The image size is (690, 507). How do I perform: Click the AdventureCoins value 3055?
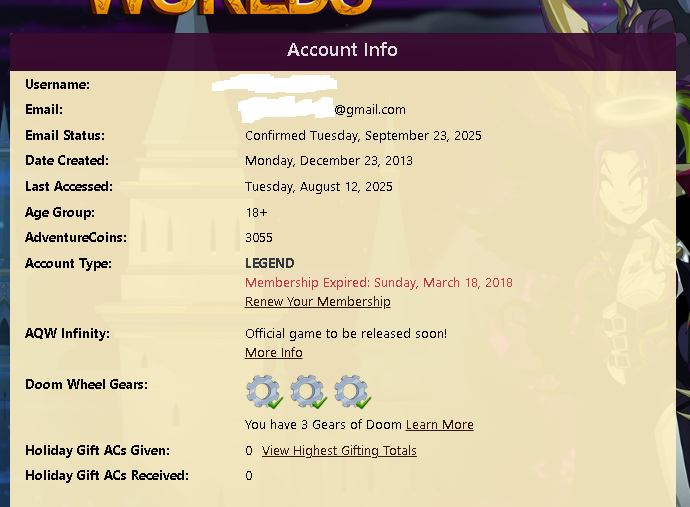click(259, 238)
